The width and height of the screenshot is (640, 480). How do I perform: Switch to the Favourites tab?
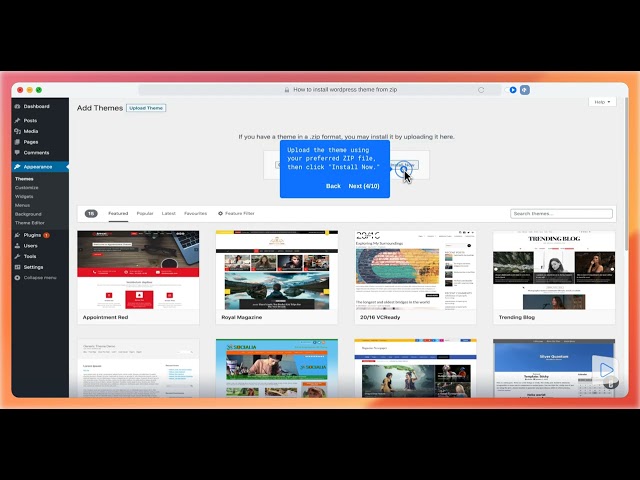pos(196,213)
